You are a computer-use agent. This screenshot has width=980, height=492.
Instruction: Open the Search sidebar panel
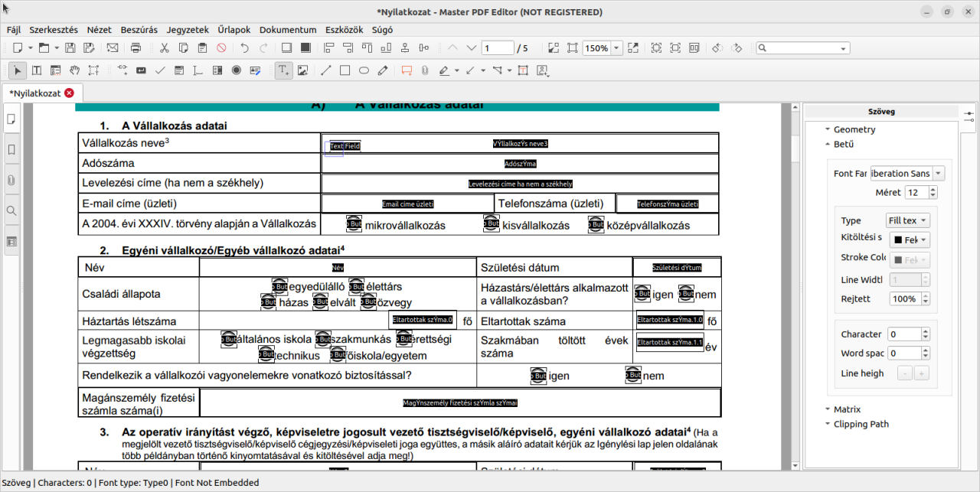pos(11,210)
